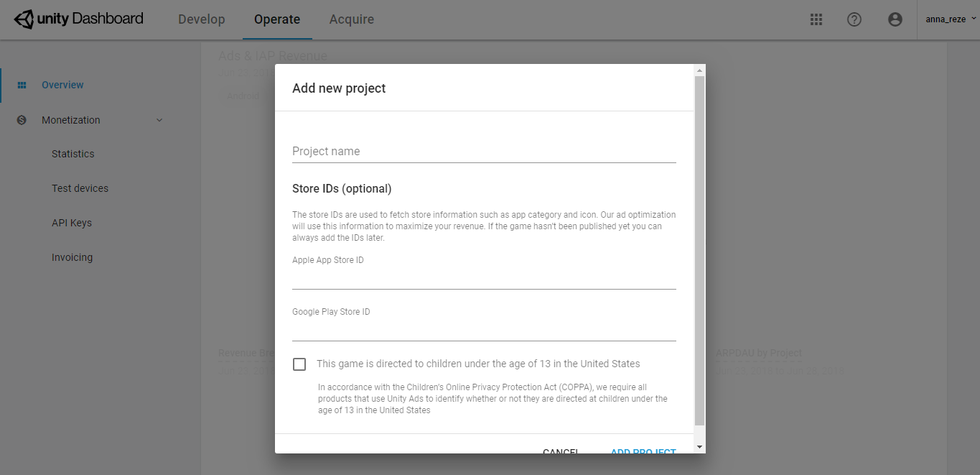Click the Monetization dollar icon
The image size is (980, 475).
pos(22,120)
